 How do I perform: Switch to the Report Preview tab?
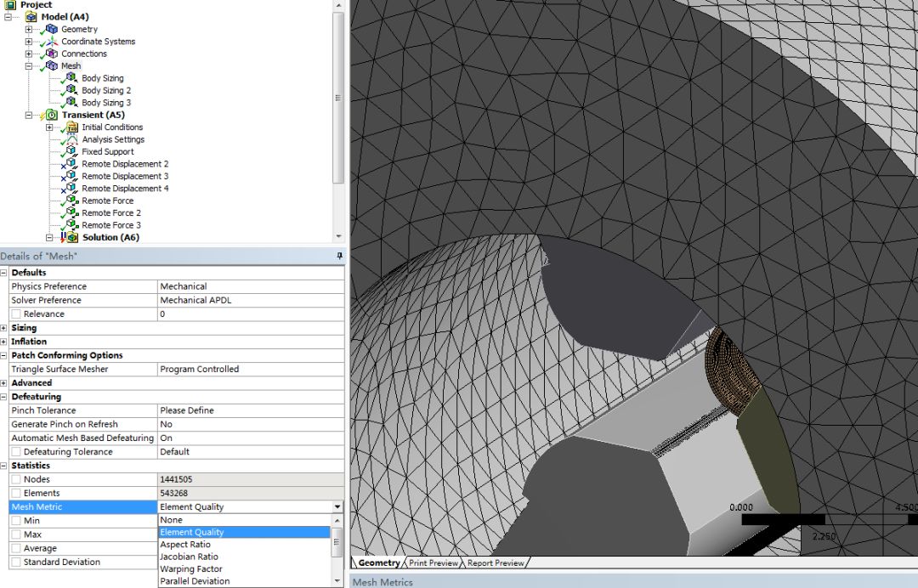point(496,563)
